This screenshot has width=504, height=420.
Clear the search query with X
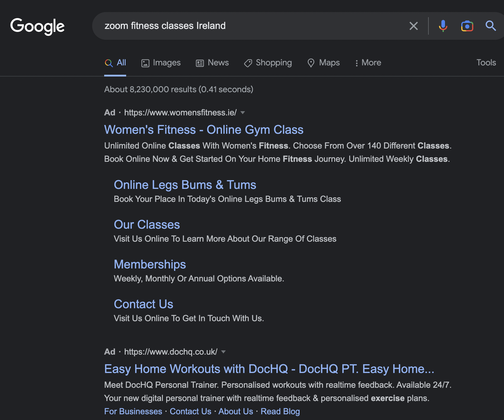coord(414,26)
